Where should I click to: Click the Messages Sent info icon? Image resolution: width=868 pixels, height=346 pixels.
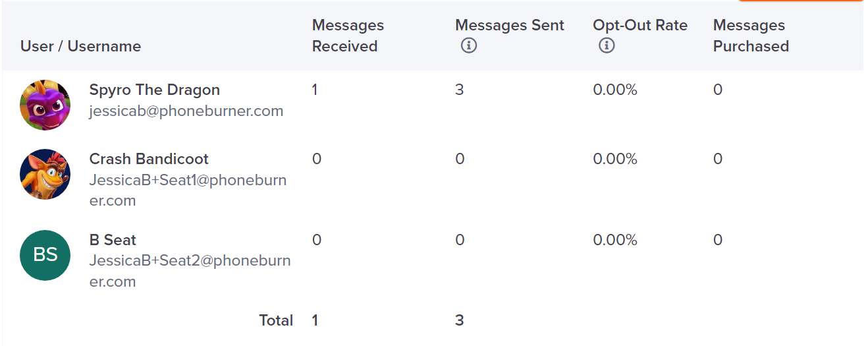[469, 46]
